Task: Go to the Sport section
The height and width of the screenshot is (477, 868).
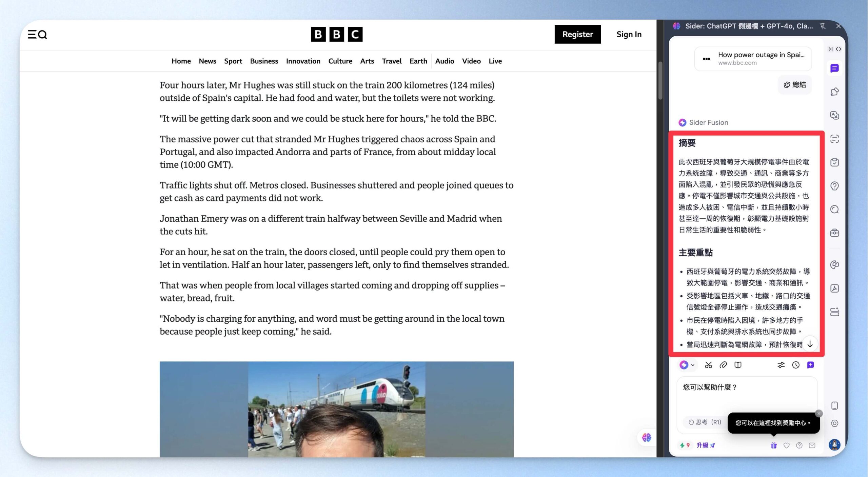Action: [x=233, y=61]
